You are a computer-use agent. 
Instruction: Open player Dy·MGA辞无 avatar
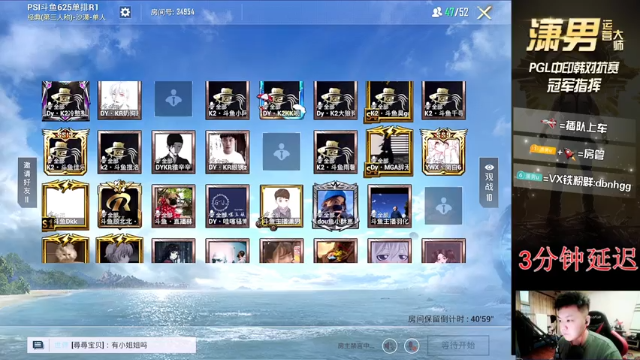coord(389,151)
